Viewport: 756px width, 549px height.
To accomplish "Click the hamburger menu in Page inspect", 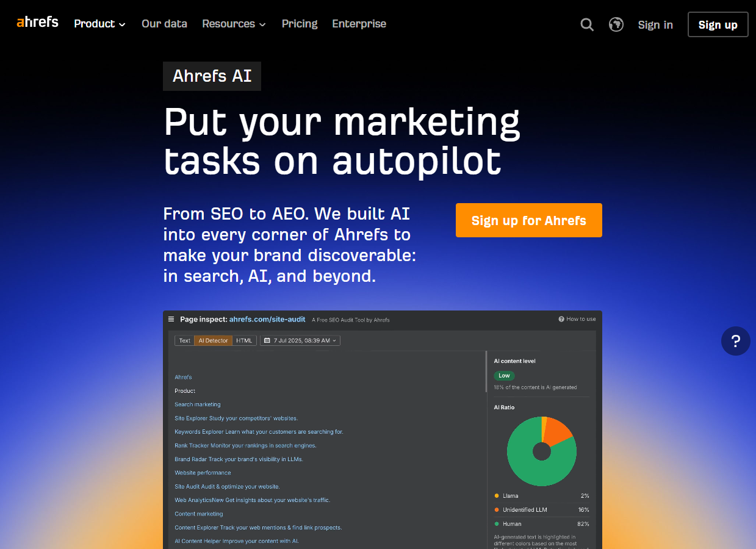I will [x=171, y=319].
